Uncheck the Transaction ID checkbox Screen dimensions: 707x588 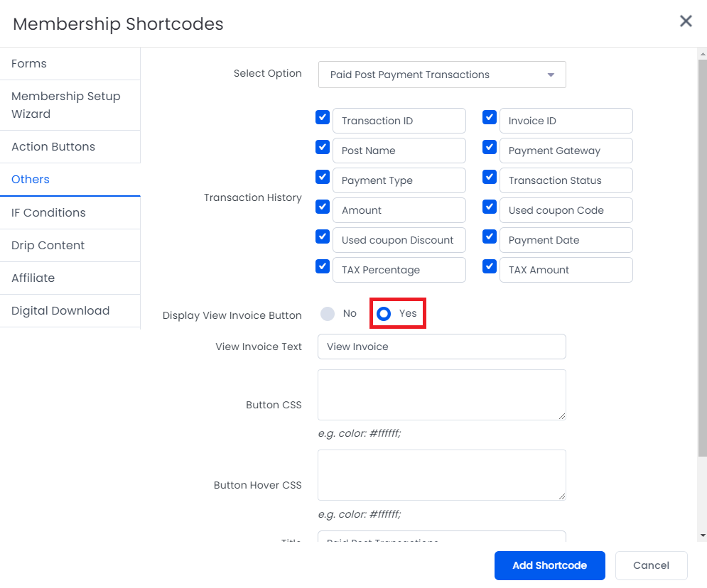pos(323,117)
